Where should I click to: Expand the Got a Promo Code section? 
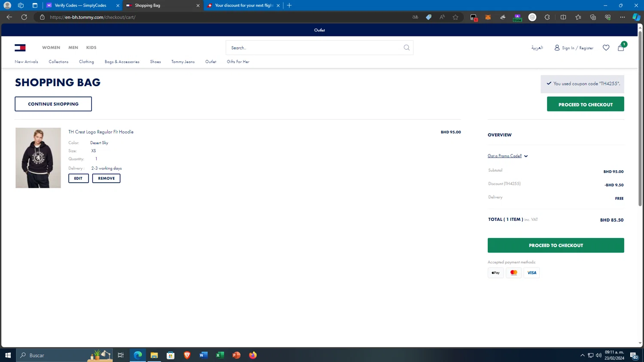[507, 156]
